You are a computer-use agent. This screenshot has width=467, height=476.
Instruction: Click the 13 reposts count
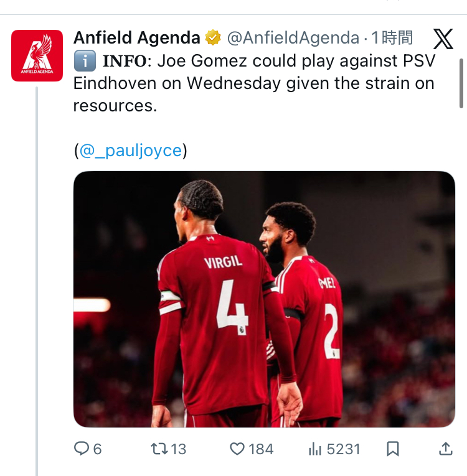coord(178,449)
